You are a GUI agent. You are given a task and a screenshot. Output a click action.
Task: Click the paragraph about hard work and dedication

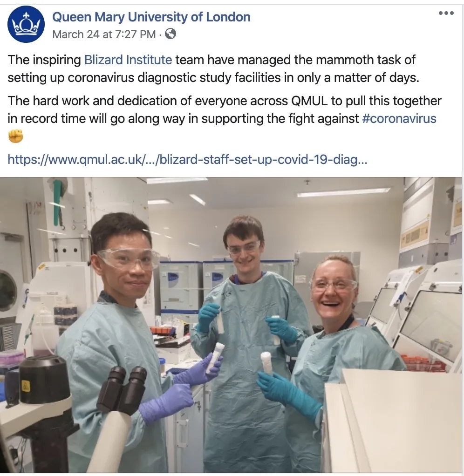coord(225,109)
